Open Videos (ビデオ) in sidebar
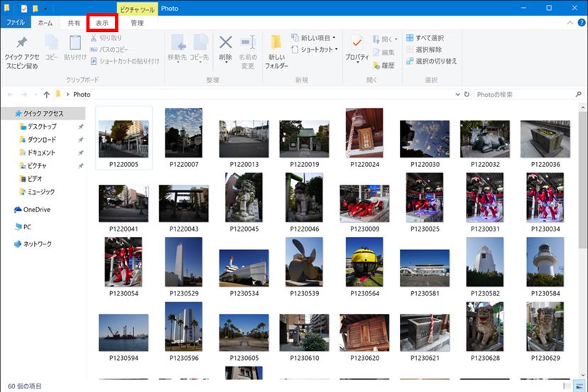The image size is (588, 392). 35,179
